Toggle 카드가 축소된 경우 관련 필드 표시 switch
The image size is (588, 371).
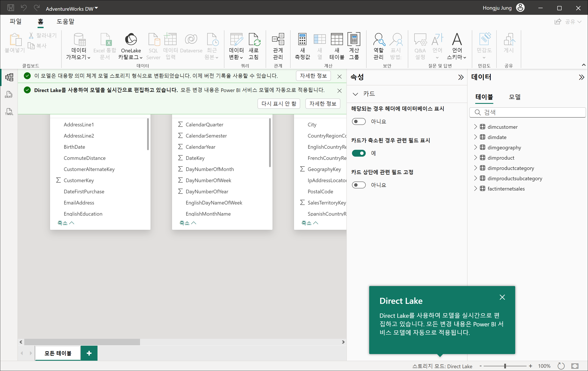[x=359, y=153]
